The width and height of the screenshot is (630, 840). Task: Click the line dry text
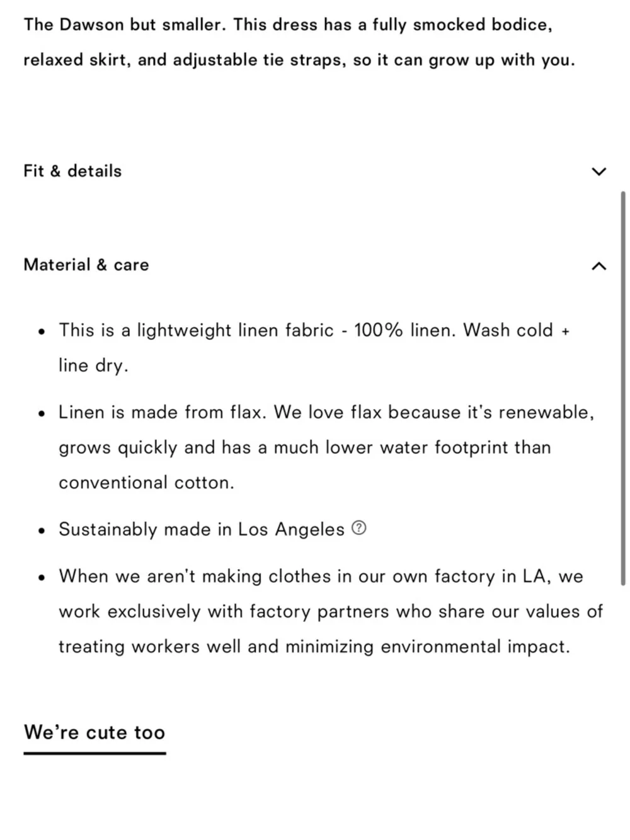pos(93,365)
